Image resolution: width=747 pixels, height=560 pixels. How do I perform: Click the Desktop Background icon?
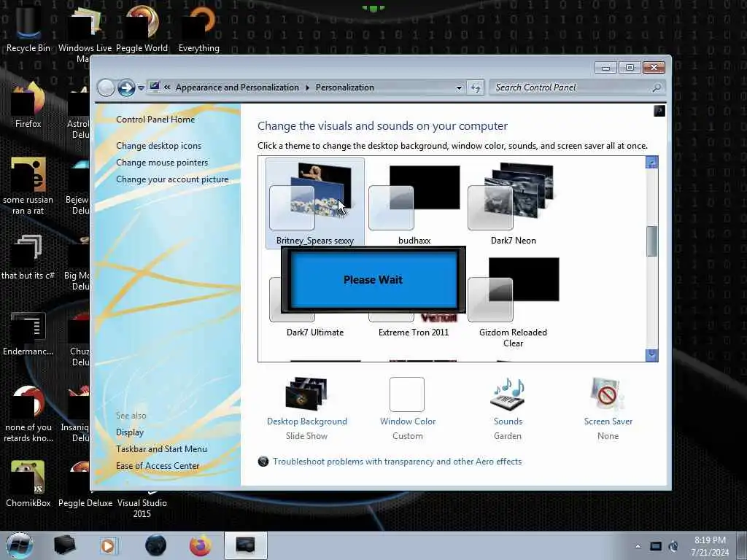pyautogui.click(x=307, y=393)
